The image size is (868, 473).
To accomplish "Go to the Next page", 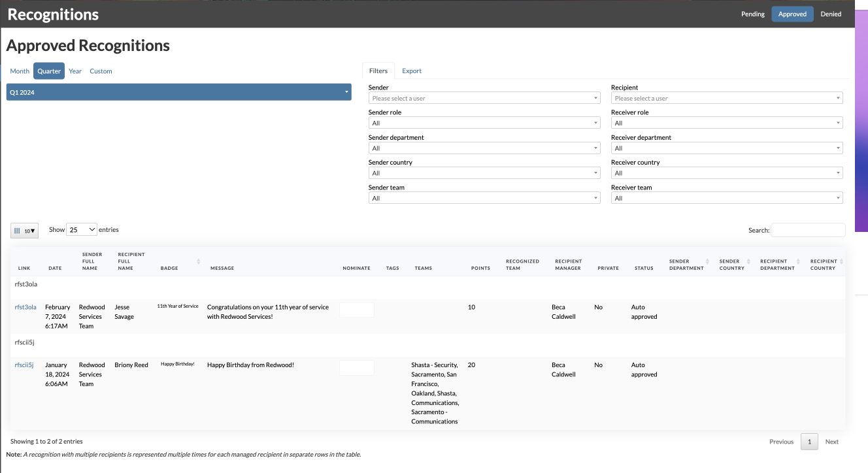I will coord(831,442).
